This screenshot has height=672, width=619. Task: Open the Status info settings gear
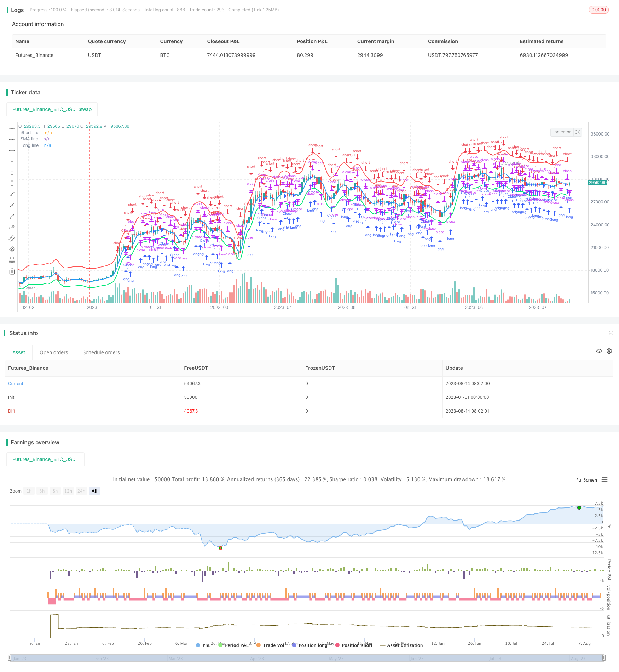click(x=609, y=351)
